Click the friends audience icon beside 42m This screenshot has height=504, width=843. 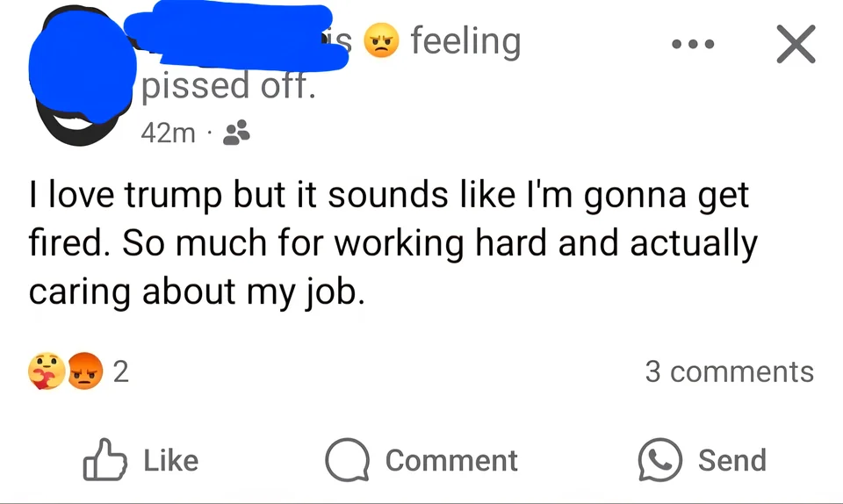(236, 133)
